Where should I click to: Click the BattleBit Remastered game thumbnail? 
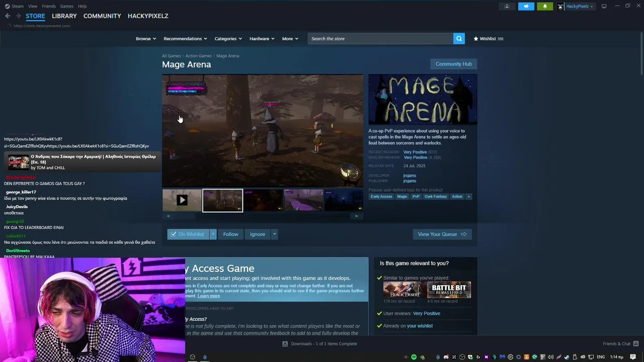click(449, 290)
